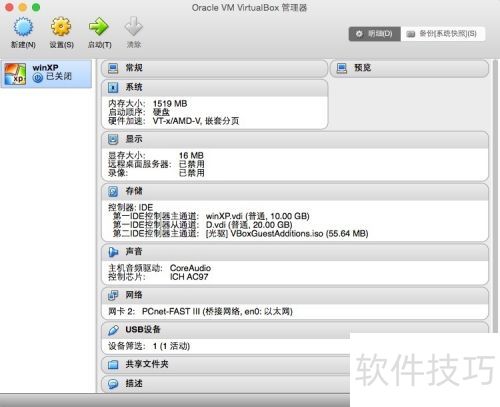Click the 系统 chip icon
The height and width of the screenshot is (407, 500).
tap(113, 88)
